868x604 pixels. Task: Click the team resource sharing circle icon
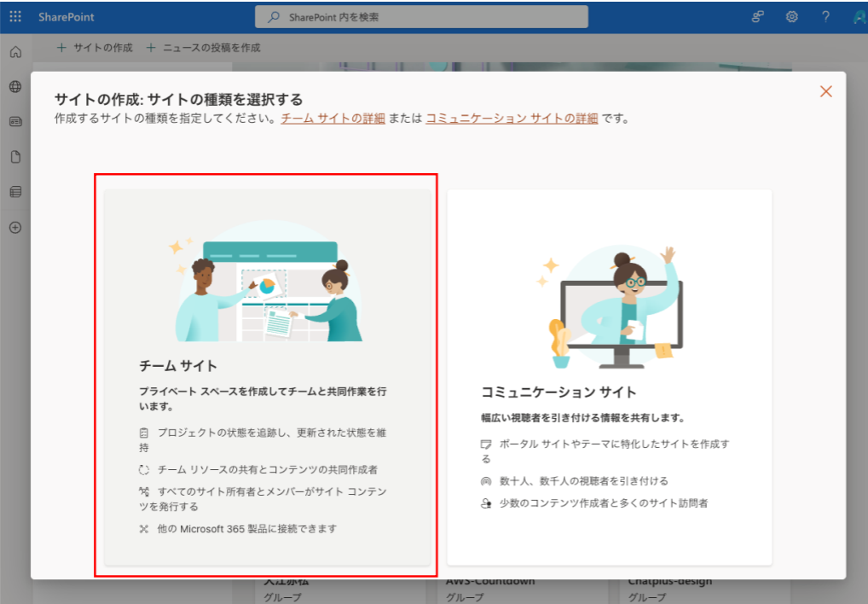coord(144,469)
